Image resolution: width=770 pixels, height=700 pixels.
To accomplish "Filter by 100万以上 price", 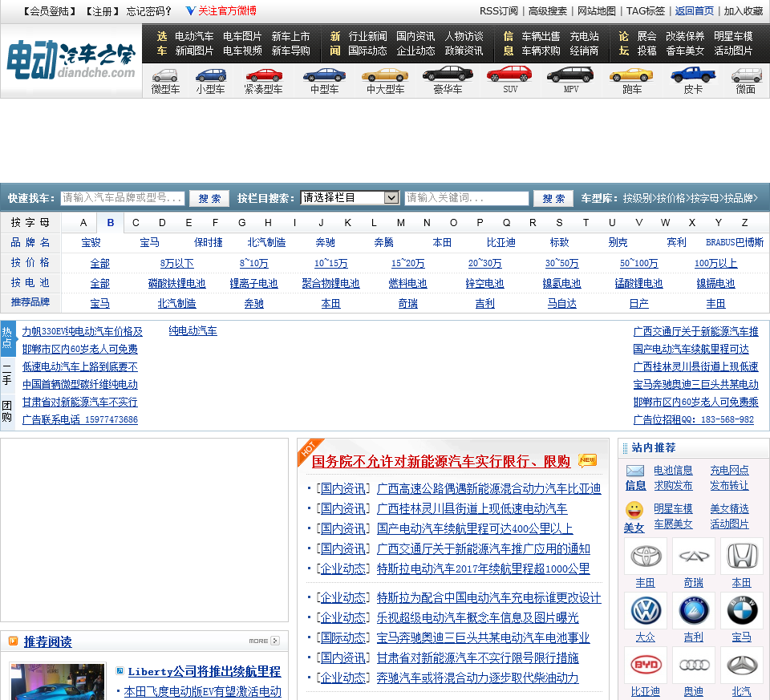I will [715, 263].
